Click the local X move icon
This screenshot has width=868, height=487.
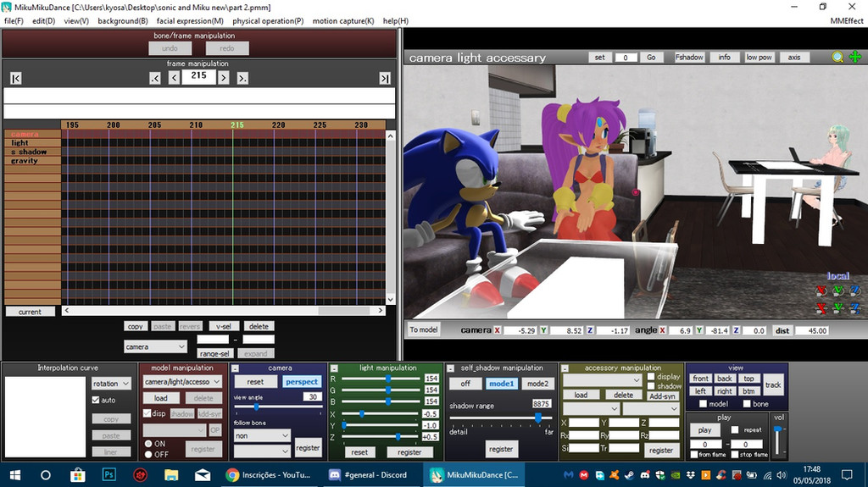tap(821, 307)
